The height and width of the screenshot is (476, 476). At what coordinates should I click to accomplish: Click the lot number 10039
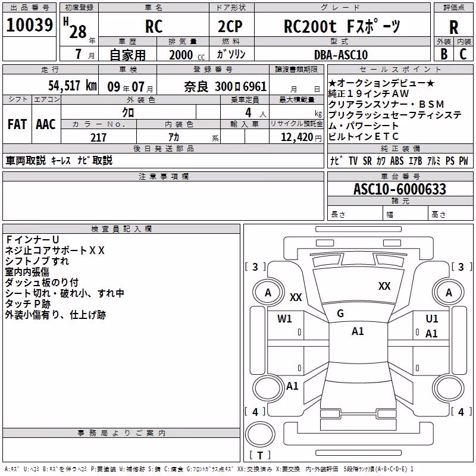click(29, 24)
